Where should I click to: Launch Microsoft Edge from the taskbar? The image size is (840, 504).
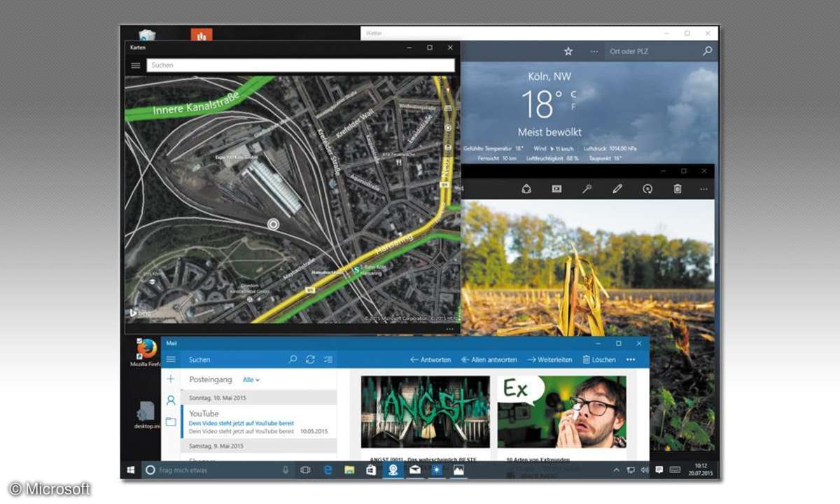[x=328, y=470]
